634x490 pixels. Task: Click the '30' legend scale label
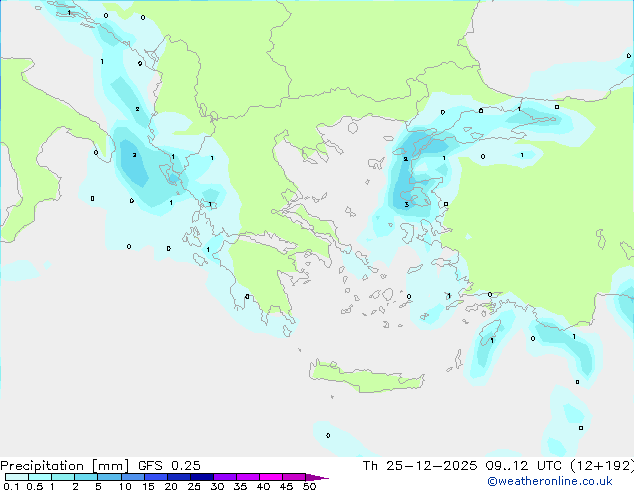click(x=217, y=486)
